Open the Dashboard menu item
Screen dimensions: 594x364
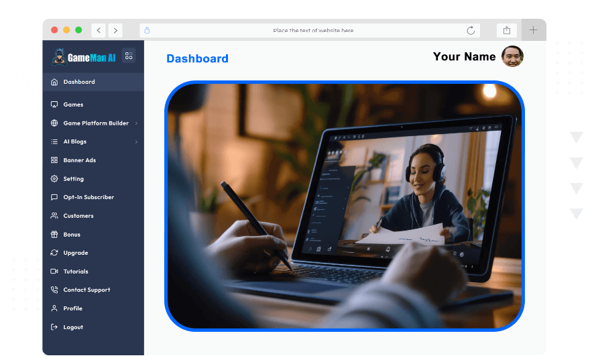pos(79,82)
